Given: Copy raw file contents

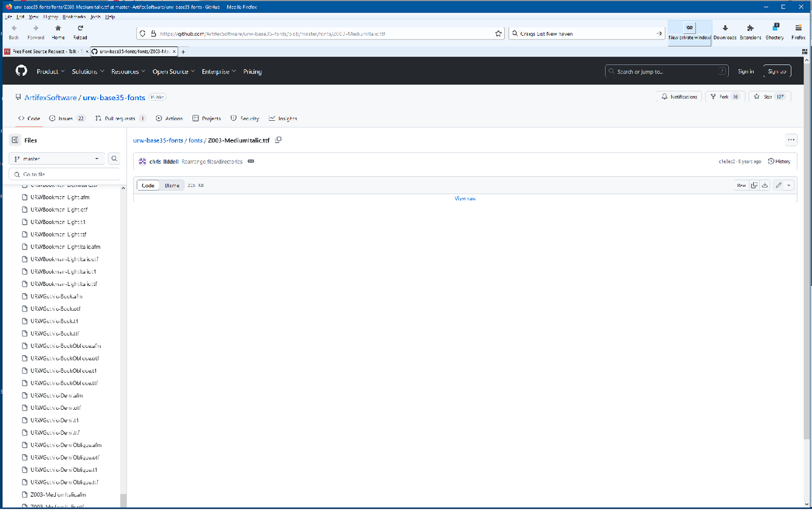Looking at the screenshot, I should point(754,185).
